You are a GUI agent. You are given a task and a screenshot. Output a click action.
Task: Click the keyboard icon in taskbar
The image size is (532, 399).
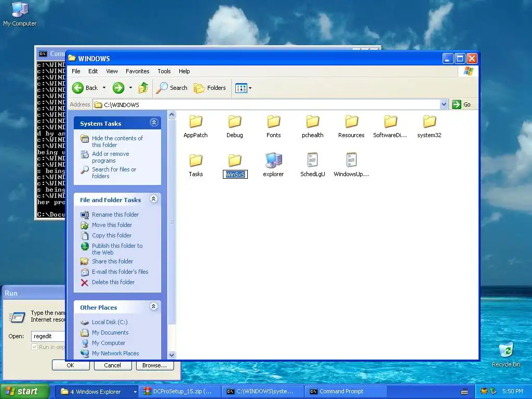point(464,392)
